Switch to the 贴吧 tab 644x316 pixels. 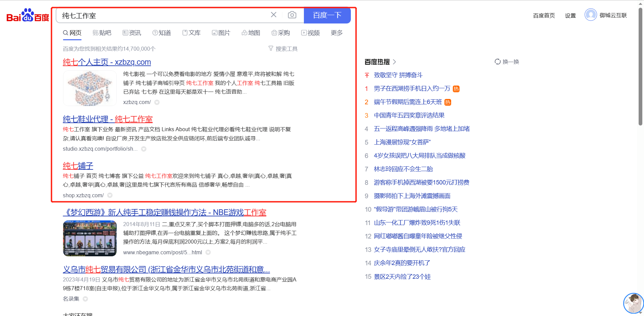coord(102,33)
